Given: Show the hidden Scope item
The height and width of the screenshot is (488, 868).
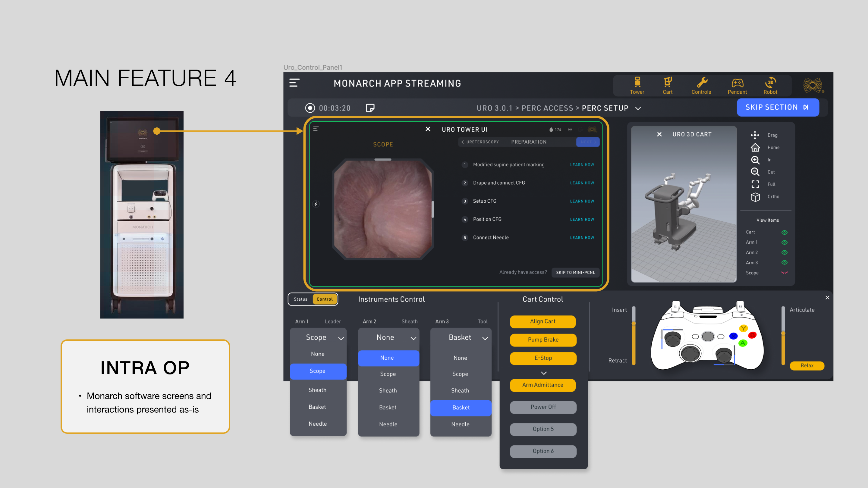Looking at the screenshot, I should pos(784,273).
